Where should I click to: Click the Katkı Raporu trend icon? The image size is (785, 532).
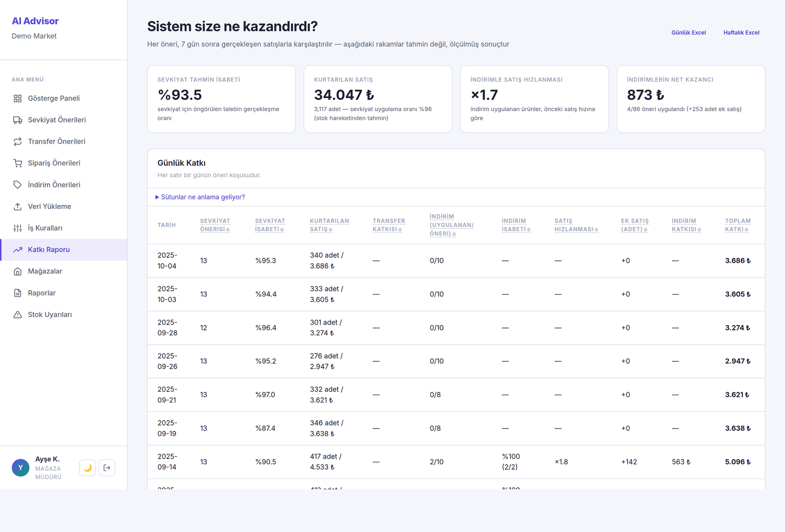click(x=18, y=250)
